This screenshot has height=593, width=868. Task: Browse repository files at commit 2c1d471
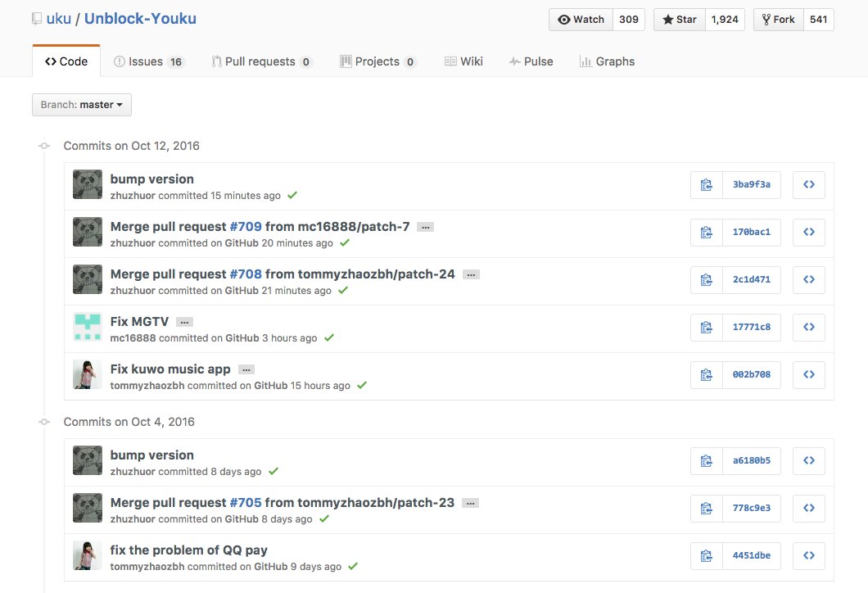[809, 280]
